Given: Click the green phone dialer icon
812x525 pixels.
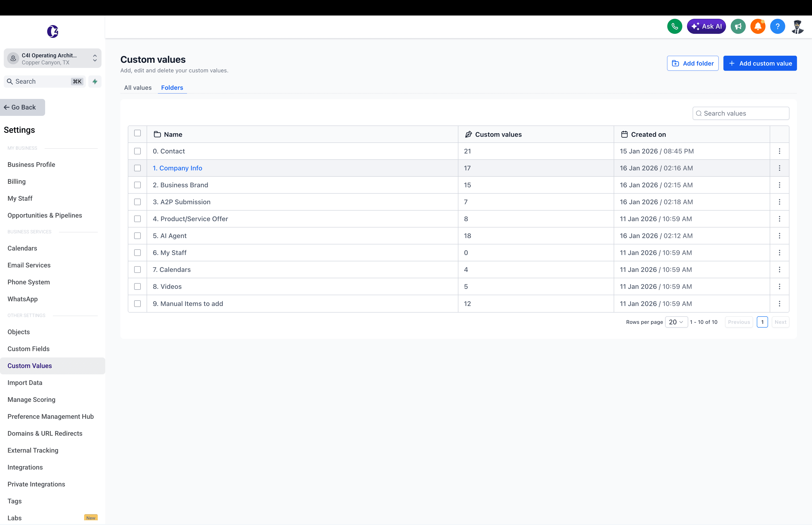Looking at the screenshot, I should (674, 26).
